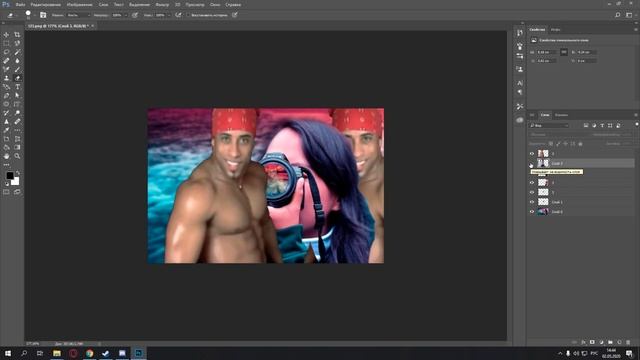Select the Eraser tool

(x=17, y=78)
